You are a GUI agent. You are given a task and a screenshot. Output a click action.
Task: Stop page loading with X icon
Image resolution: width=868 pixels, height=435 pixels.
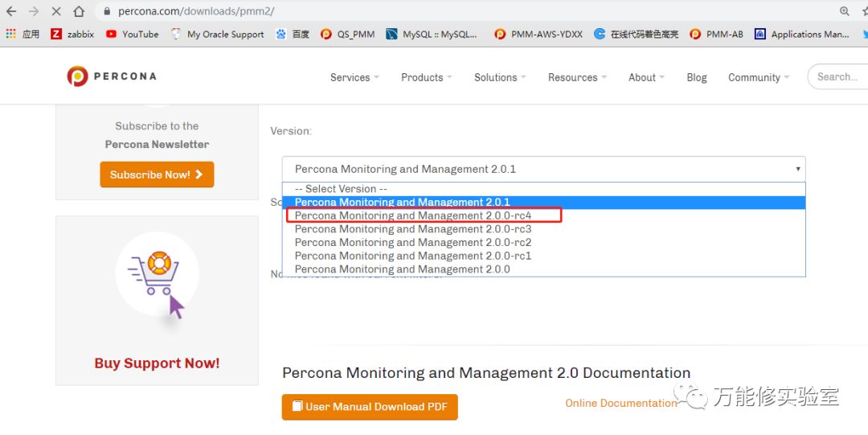(56, 11)
